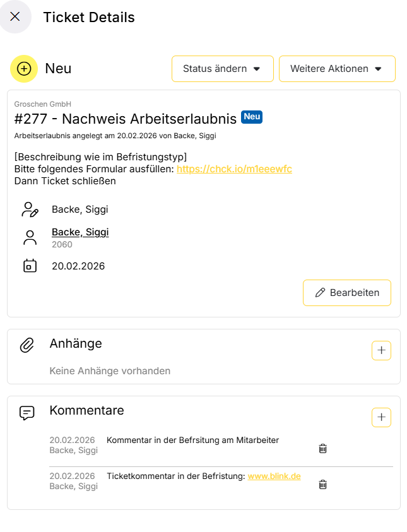Open the www.blink.de link in comment
The width and height of the screenshot is (407, 532).
click(x=274, y=476)
